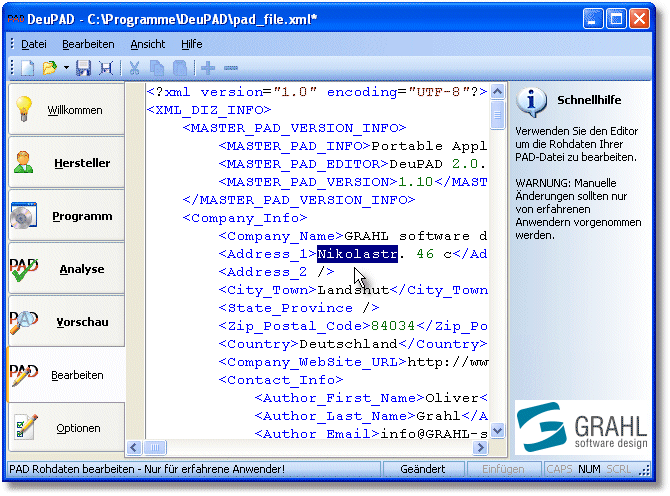Select Bearbeiten in the sidebar
Screen dimensions: 670x496
(66, 375)
